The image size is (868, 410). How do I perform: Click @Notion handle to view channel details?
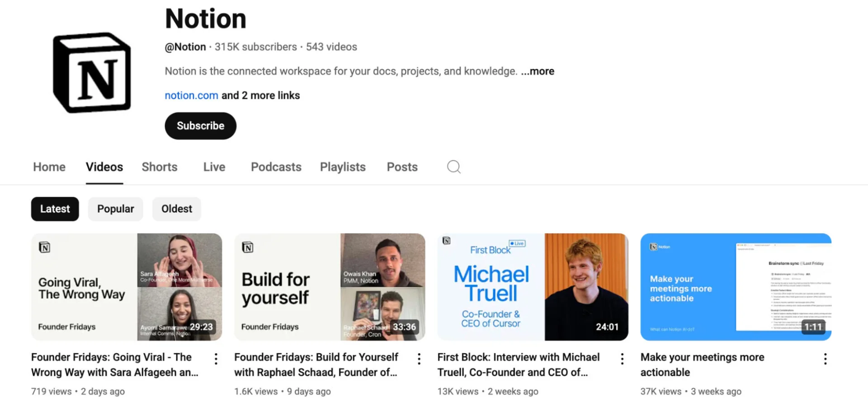pos(185,47)
